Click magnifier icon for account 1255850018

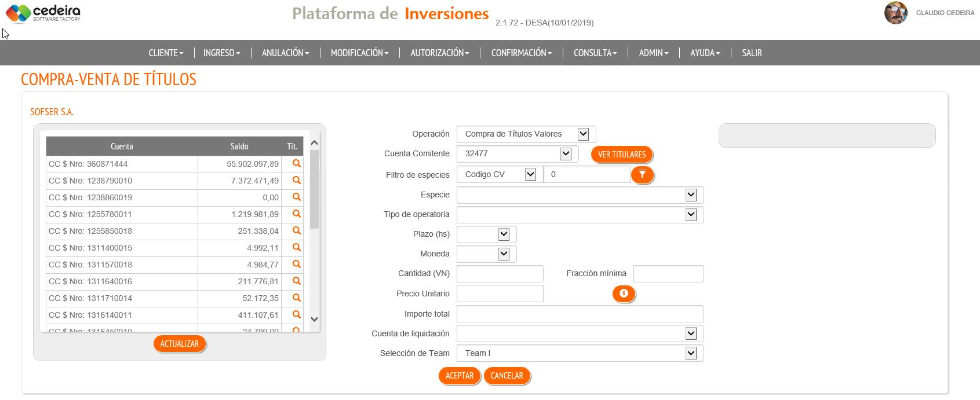coord(297,231)
